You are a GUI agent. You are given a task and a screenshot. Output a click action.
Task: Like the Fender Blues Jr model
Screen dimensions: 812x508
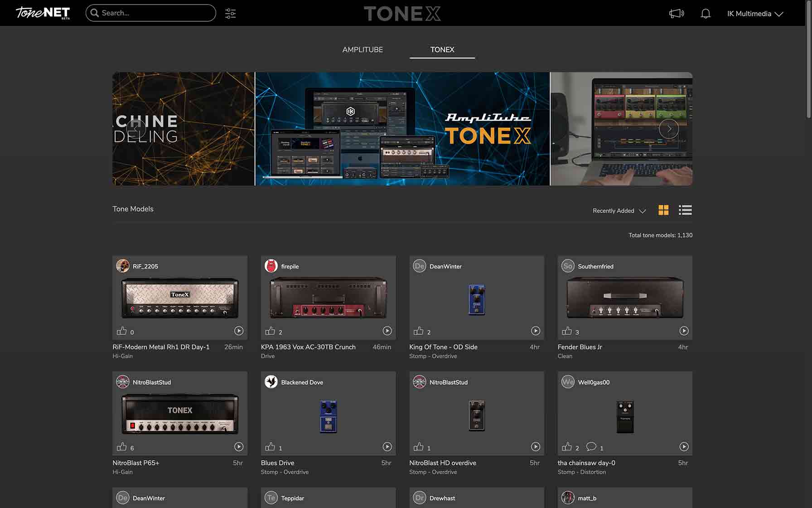pos(567,331)
